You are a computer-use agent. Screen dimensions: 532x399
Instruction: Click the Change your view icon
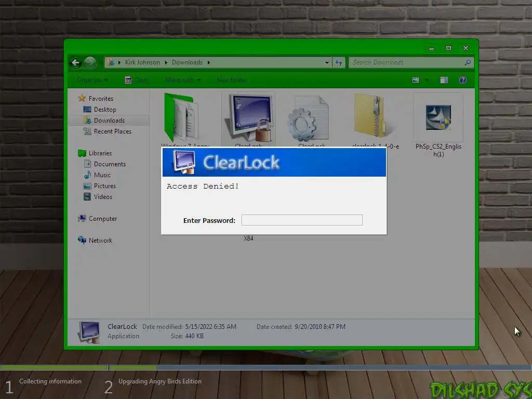(x=416, y=80)
